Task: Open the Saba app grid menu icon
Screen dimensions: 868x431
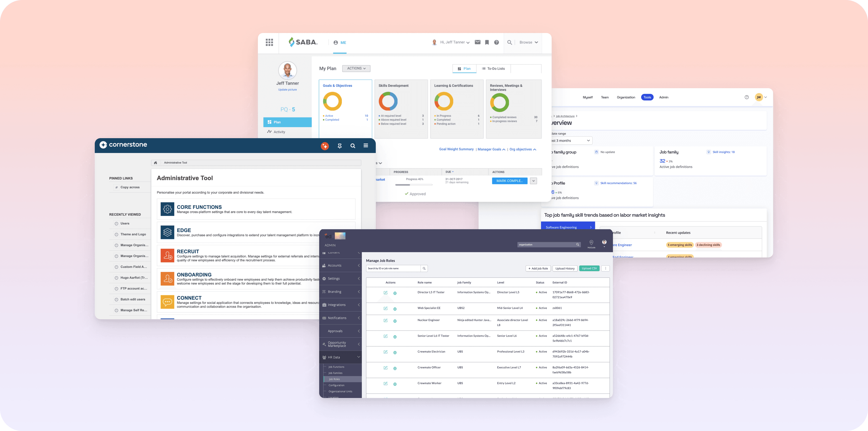Action: 269,42
